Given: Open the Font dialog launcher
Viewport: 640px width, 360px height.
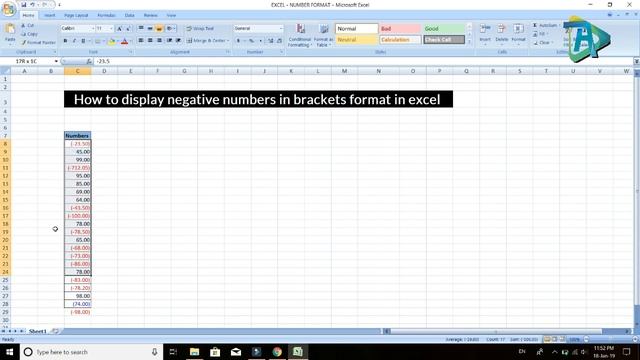Looking at the screenshot, I should 131,52.
